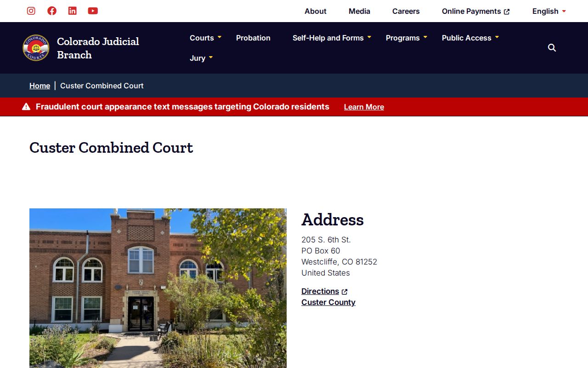Open the English language selector
The height and width of the screenshot is (368, 588).
tap(549, 11)
